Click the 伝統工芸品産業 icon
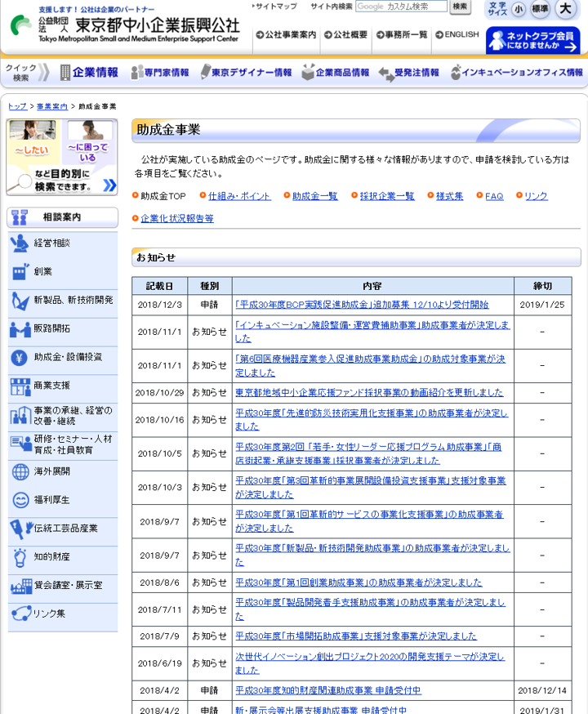 [21, 529]
